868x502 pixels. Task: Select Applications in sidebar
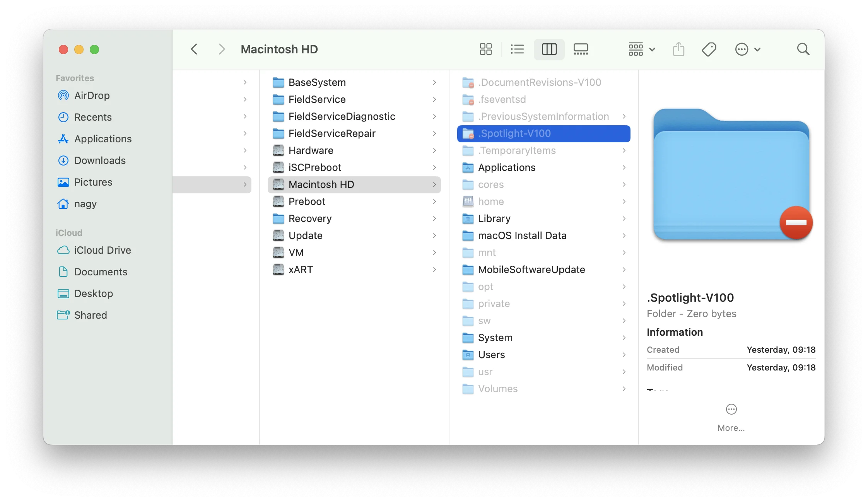(x=103, y=138)
